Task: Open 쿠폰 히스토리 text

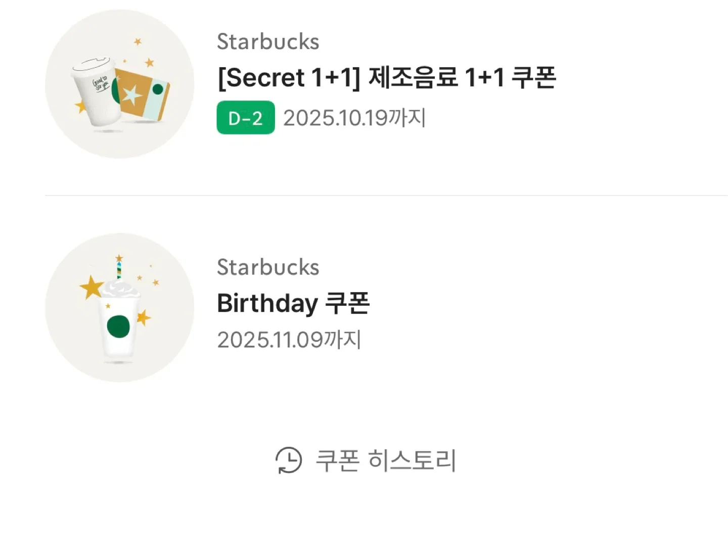Action: click(x=386, y=460)
